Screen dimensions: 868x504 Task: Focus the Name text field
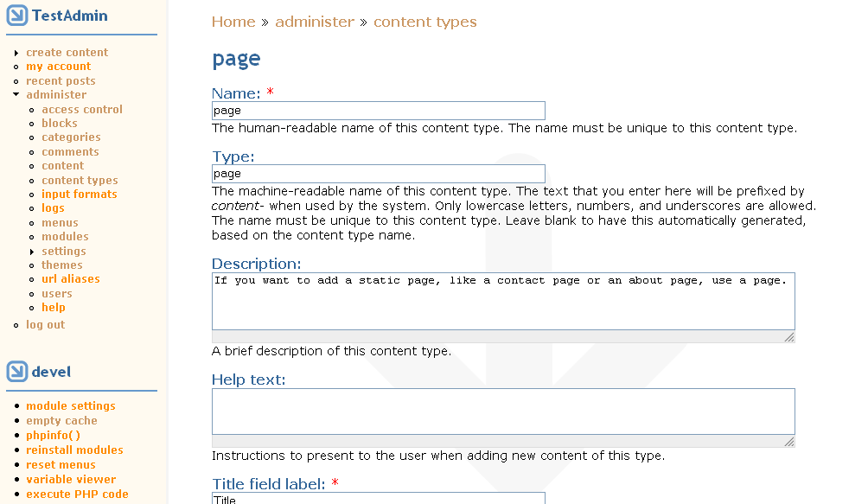pos(378,111)
